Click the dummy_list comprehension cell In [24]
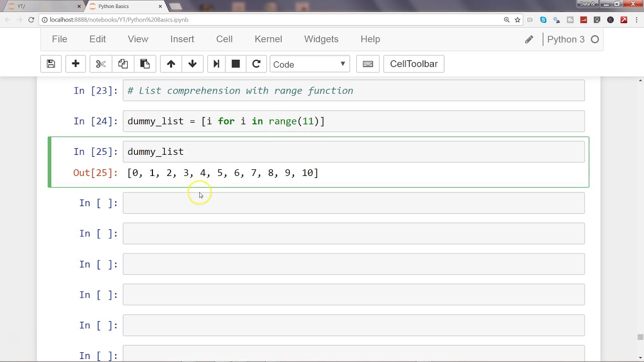Viewport: 644px width, 362px height. [x=354, y=121]
